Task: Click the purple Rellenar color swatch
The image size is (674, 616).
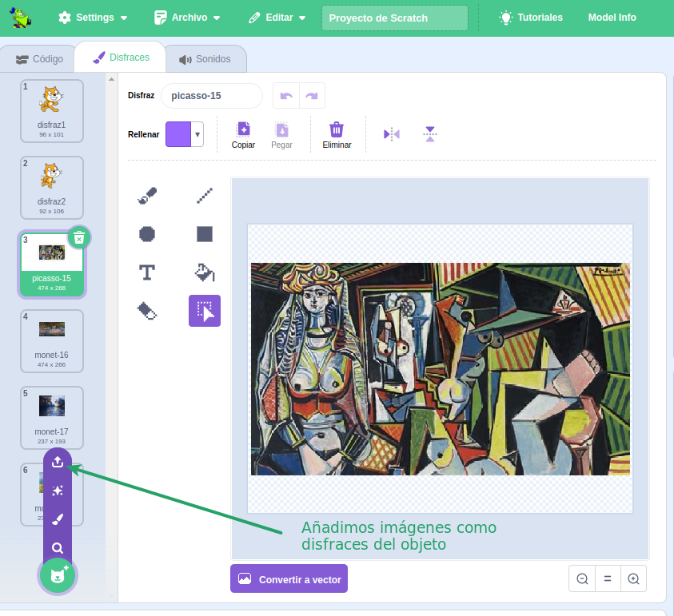Action: 178,134
